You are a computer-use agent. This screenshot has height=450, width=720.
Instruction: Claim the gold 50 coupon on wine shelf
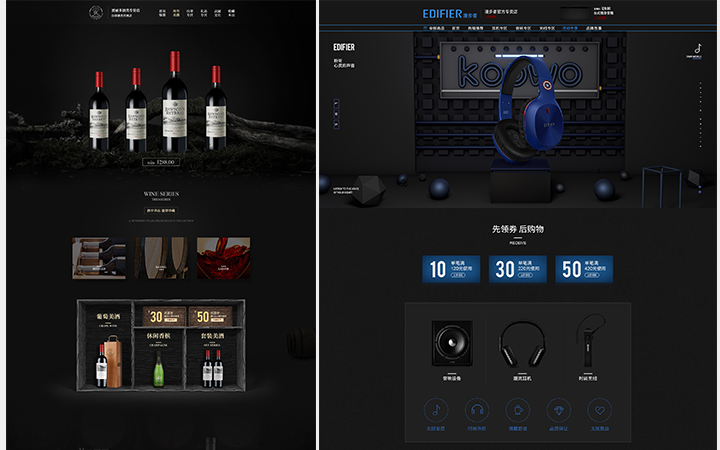tap(210, 316)
